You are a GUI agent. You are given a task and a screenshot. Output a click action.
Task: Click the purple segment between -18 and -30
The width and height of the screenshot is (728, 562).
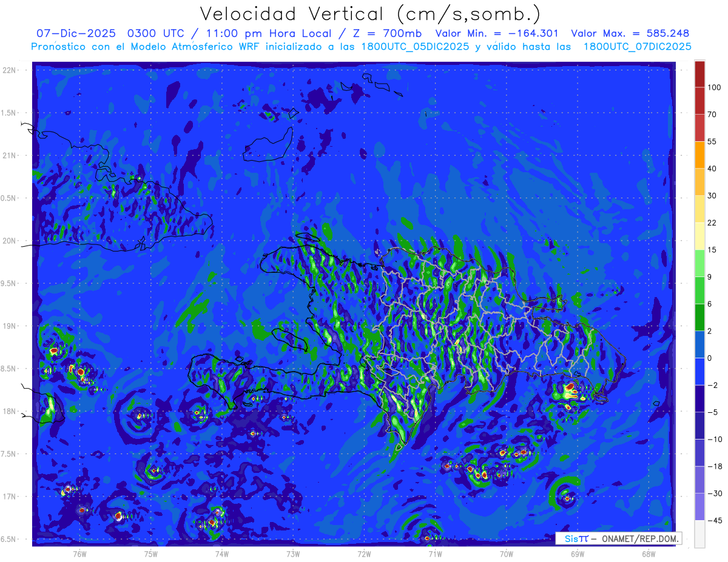pyautogui.click(x=699, y=480)
